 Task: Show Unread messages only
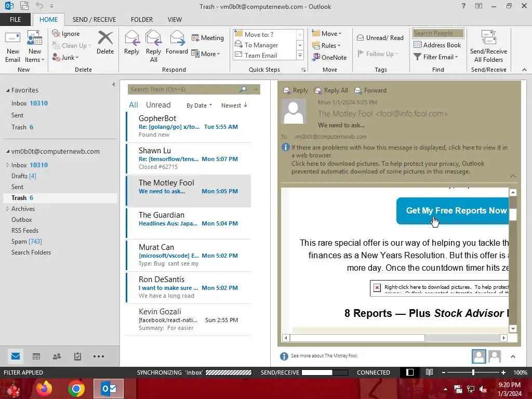(x=158, y=105)
